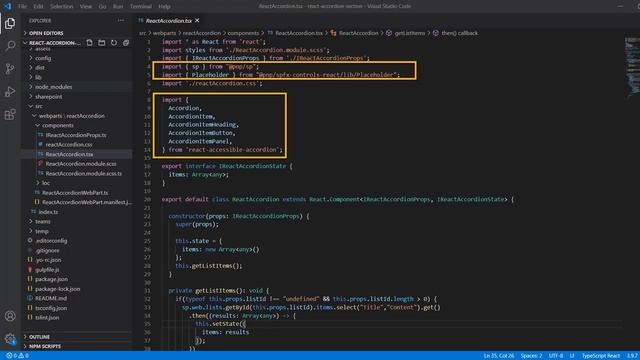Click the VS Code logo icon
This screenshot has width=640, height=360.
pos(7,6)
